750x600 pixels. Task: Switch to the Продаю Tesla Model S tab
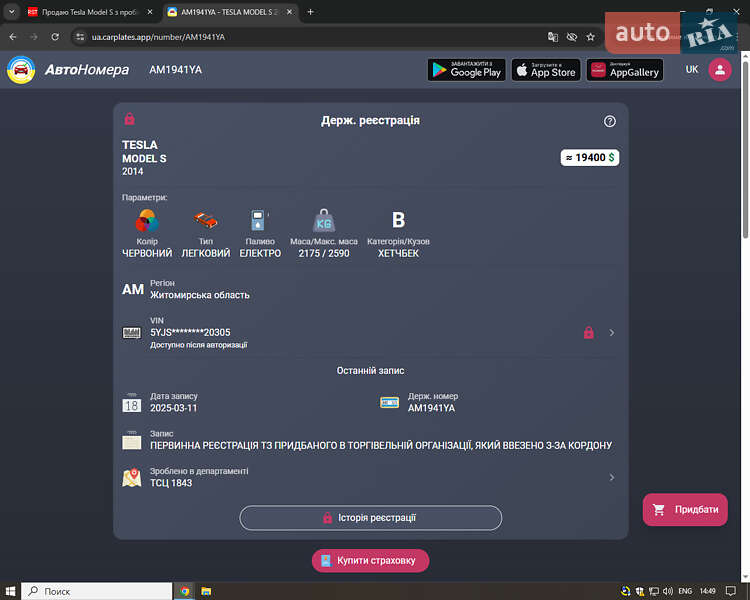(89, 12)
